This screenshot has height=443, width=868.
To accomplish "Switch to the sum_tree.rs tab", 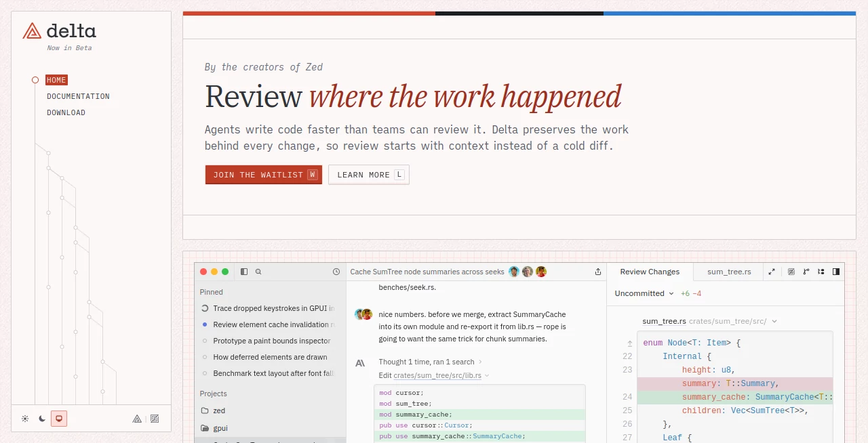I will tap(729, 272).
